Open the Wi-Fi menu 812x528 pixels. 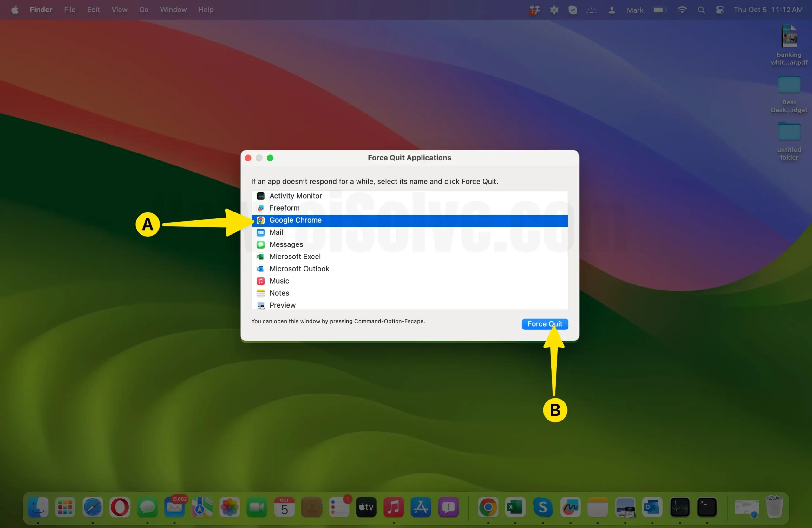[x=682, y=10]
